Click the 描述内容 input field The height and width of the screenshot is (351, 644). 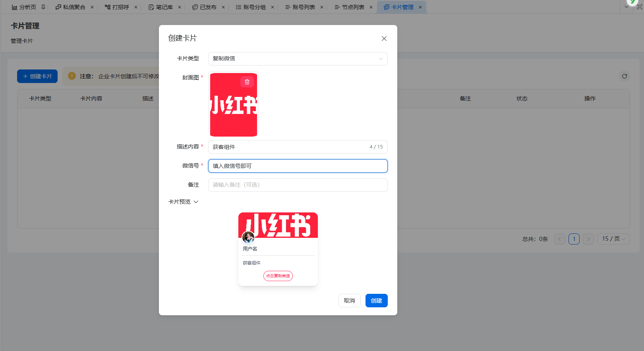pos(298,147)
